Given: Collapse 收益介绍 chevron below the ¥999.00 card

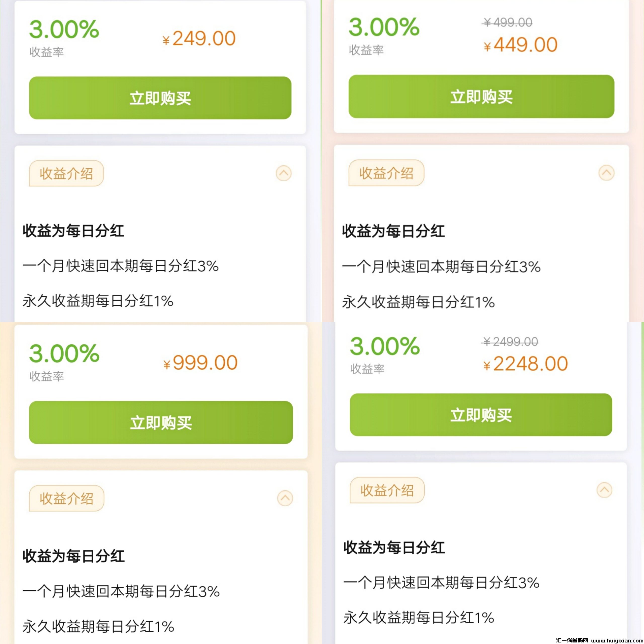Looking at the screenshot, I should tap(285, 498).
